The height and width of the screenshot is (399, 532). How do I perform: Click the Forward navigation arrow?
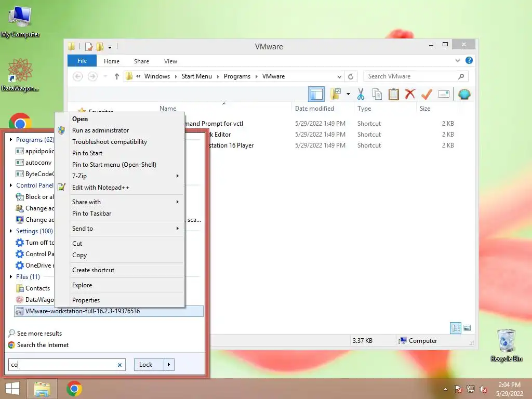[92, 76]
